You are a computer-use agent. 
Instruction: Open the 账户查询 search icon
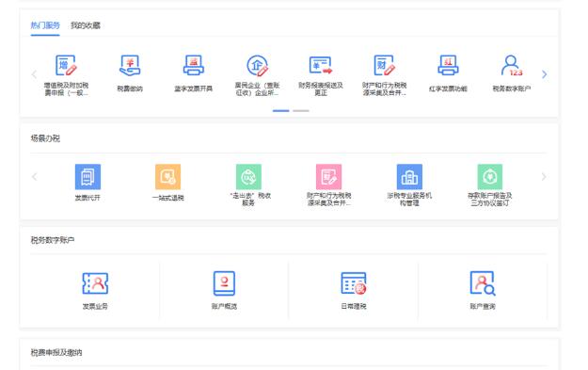coord(483,283)
